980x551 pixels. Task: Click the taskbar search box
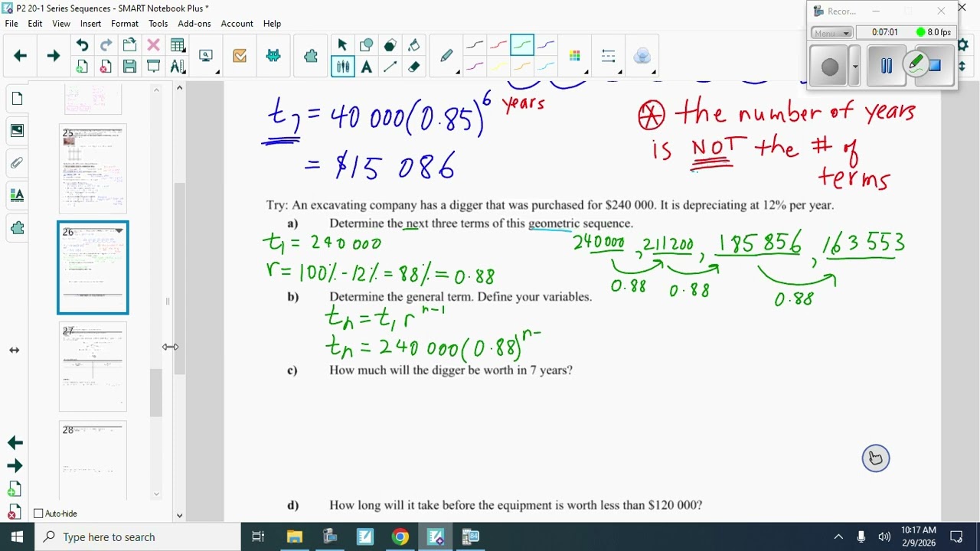[138, 536]
